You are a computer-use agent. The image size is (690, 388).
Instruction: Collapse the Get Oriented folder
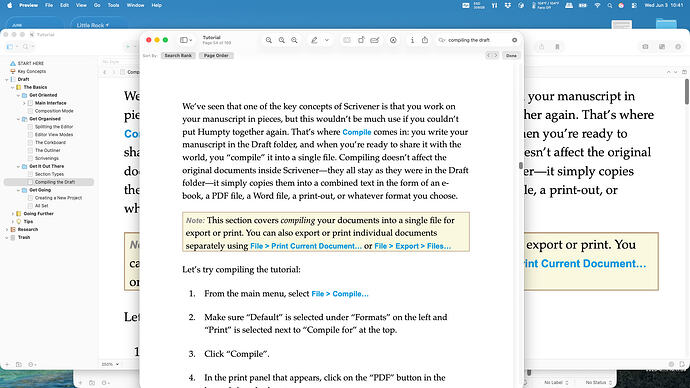coord(18,95)
